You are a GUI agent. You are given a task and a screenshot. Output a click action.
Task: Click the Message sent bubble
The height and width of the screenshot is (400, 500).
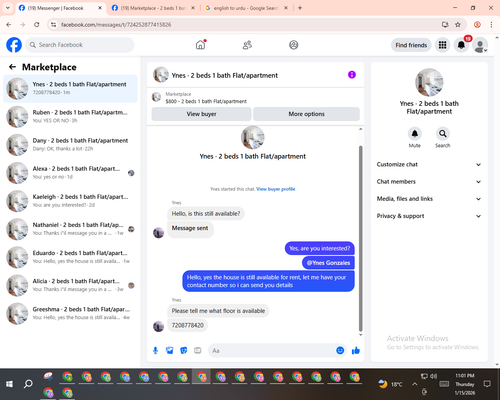190,228
